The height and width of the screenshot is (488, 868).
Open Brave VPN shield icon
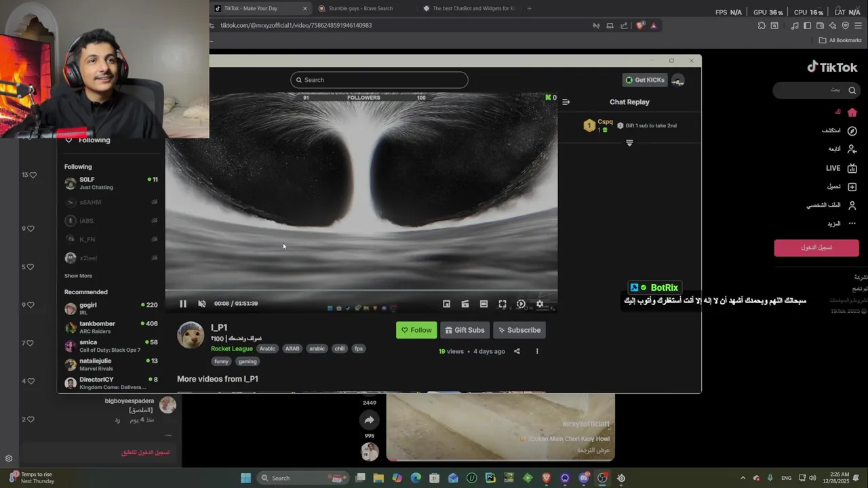tap(845, 26)
